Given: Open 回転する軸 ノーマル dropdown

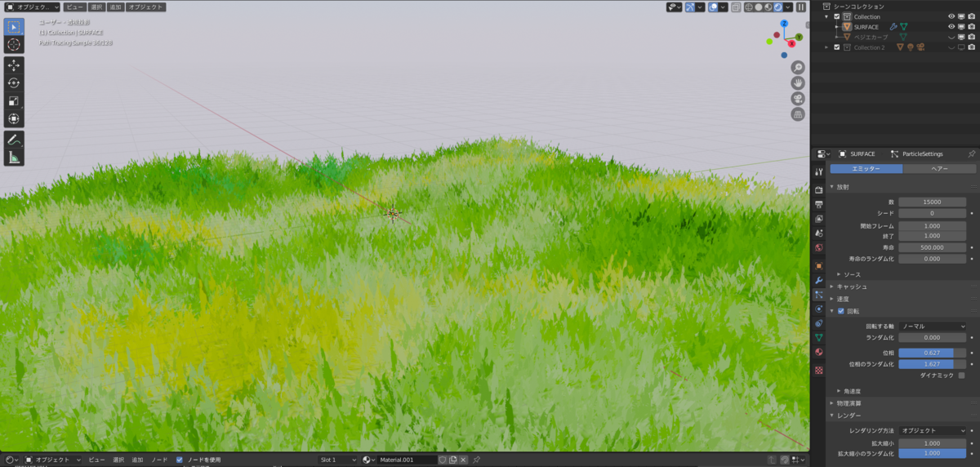Looking at the screenshot, I should (x=933, y=326).
